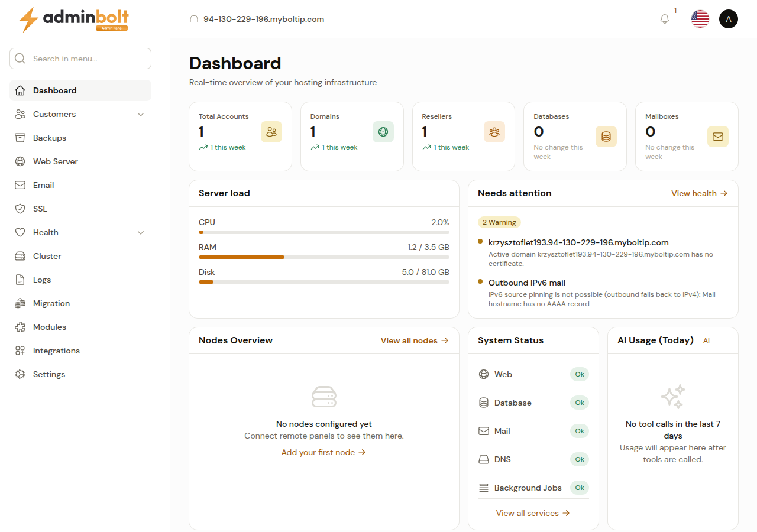Click the hostname 94-130-229-196.myboltip.com
This screenshot has height=532, width=757.
pos(264,19)
